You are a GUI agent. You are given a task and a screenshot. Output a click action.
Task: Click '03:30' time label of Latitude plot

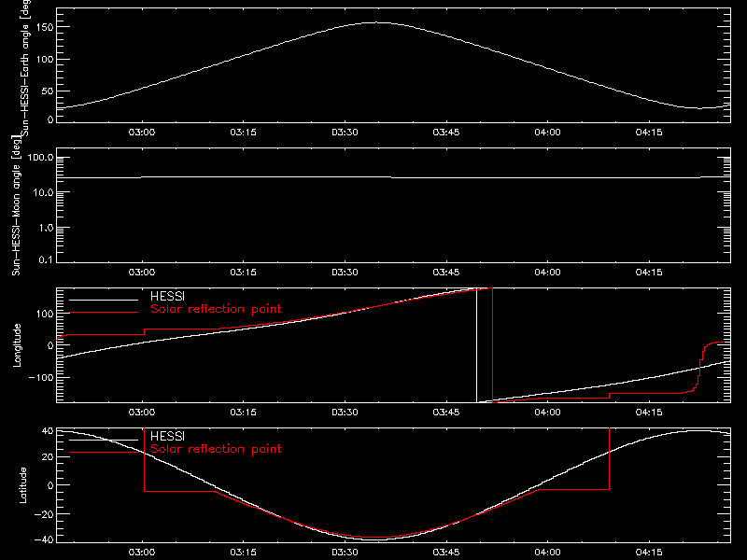(345, 553)
